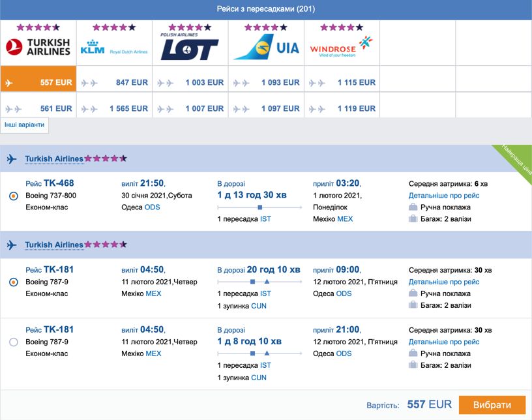Screen dimensions: 532x420
Task: Click square transfer marker on 1 д 8 год route
Action: point(252,353)
